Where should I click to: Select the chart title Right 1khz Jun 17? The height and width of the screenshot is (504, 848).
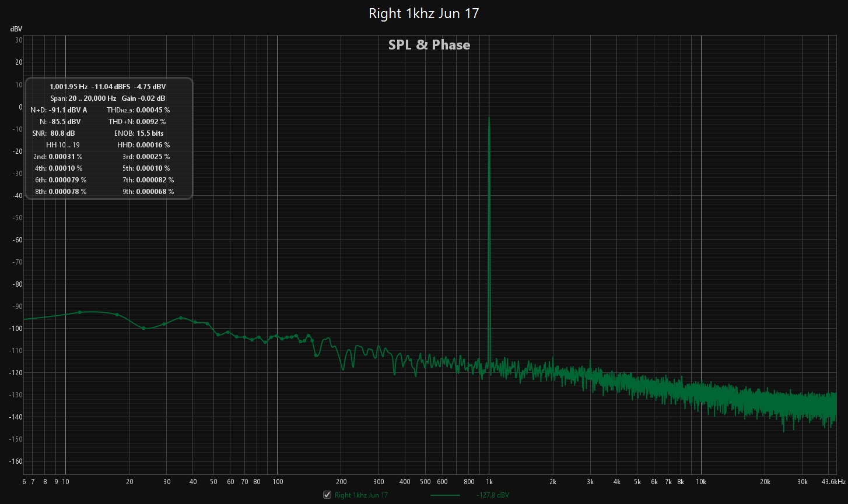pos(423,13)
